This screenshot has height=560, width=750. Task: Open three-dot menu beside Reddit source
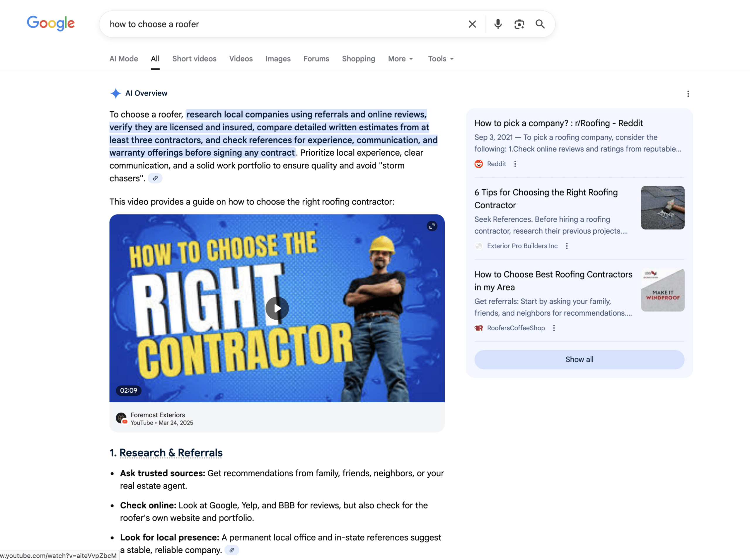click(515, 164)
